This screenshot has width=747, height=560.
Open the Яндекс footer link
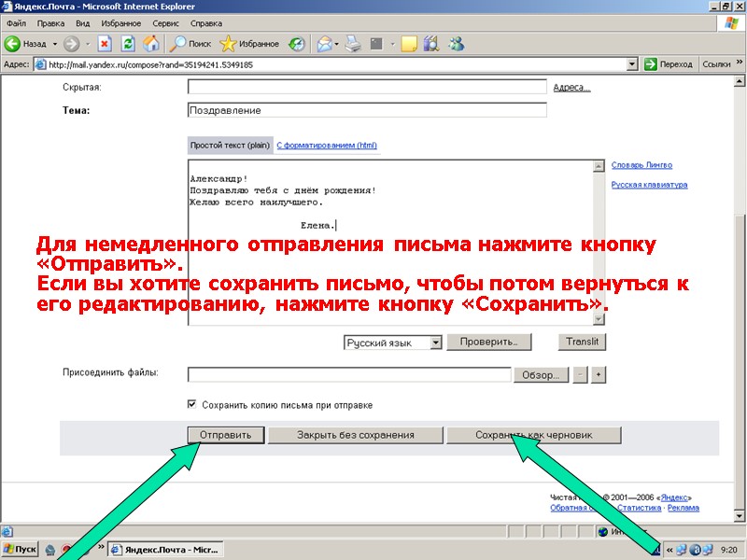[674, 497]
